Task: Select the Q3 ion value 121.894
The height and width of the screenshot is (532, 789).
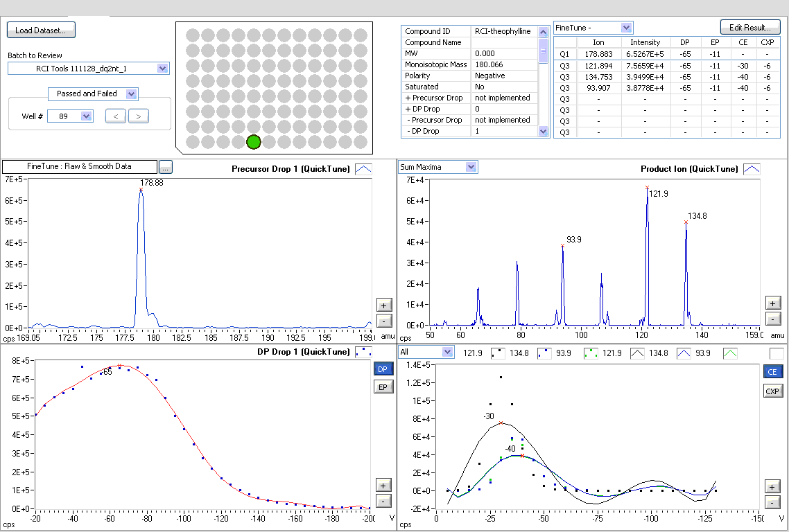Action: [598, 66]
